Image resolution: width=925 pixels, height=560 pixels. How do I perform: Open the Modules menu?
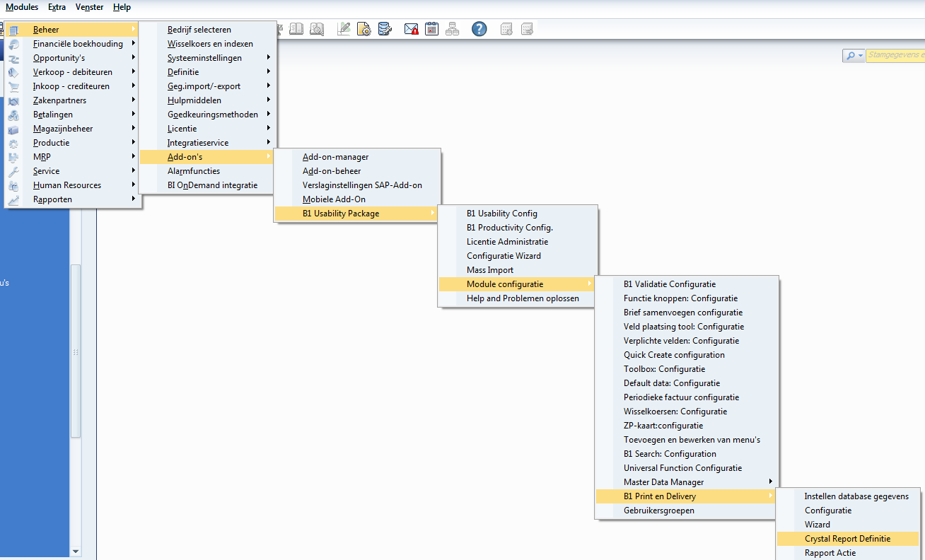[22, 7]
